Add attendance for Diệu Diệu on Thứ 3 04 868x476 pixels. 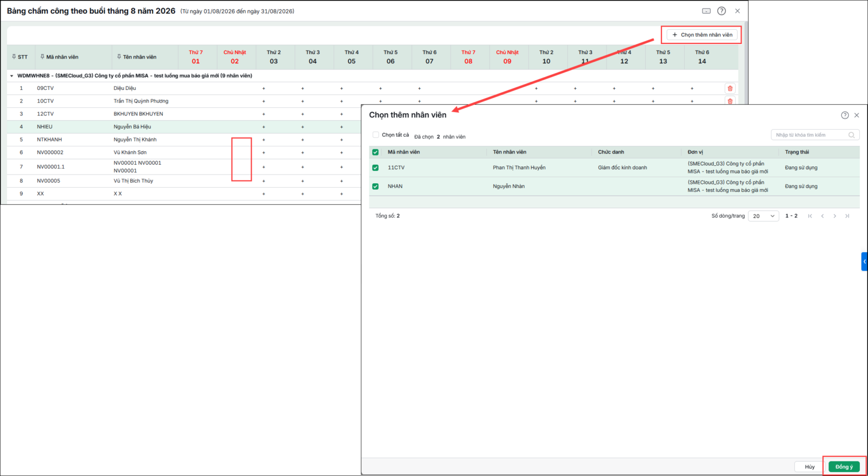(303, 88)
